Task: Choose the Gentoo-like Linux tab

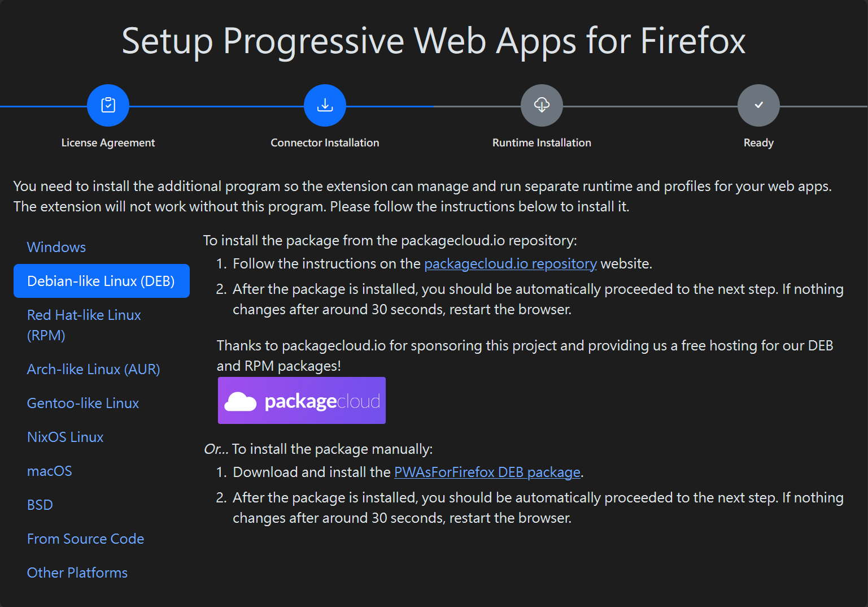Action: click(83, 403)
